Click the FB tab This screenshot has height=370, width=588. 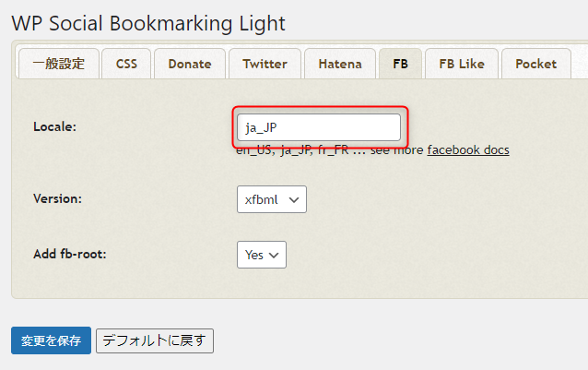point(401,64)
